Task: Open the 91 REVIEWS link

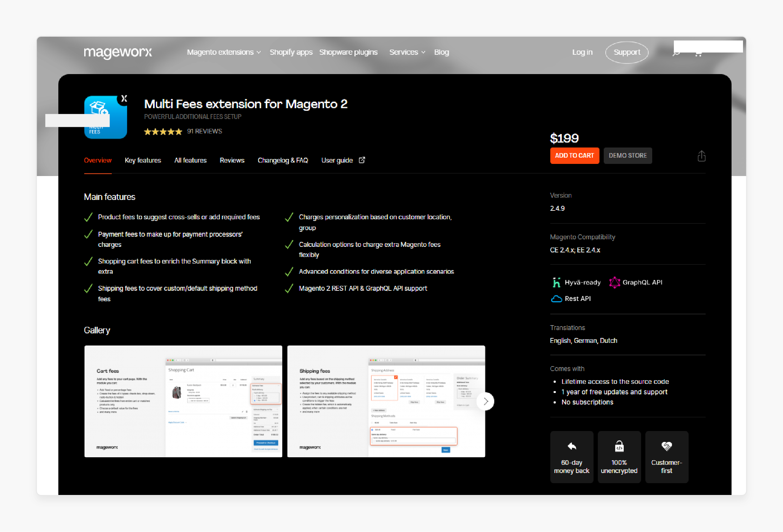Action: click(x=205, y=131)
